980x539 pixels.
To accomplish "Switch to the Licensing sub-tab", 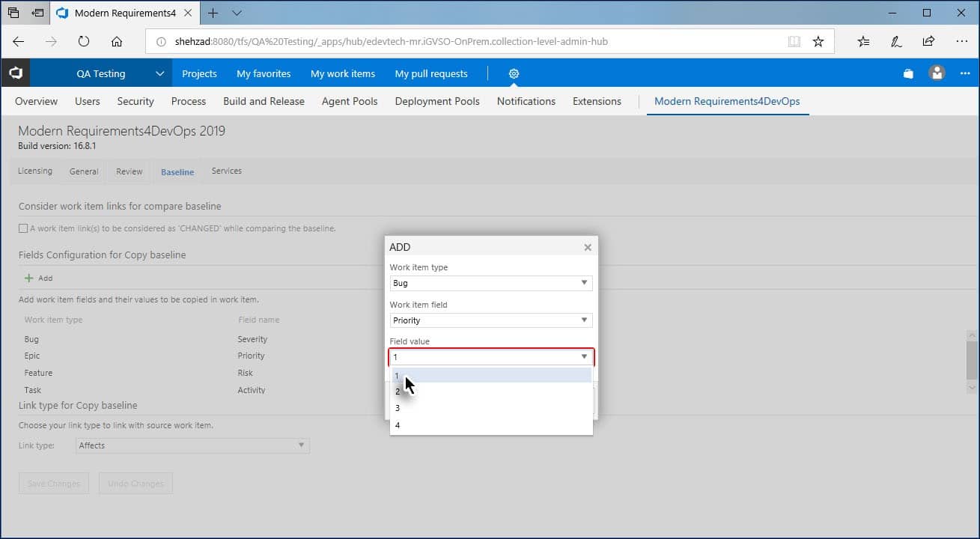I will coord(35,171).
